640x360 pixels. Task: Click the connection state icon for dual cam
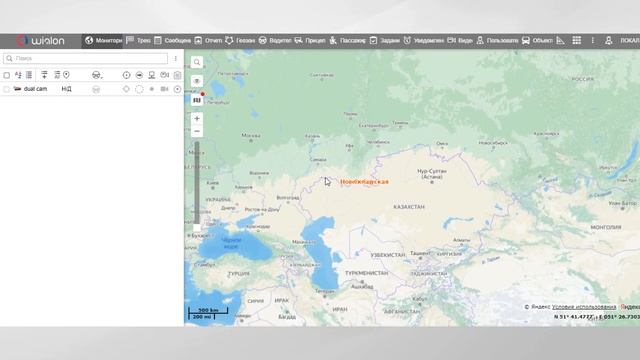139,89
